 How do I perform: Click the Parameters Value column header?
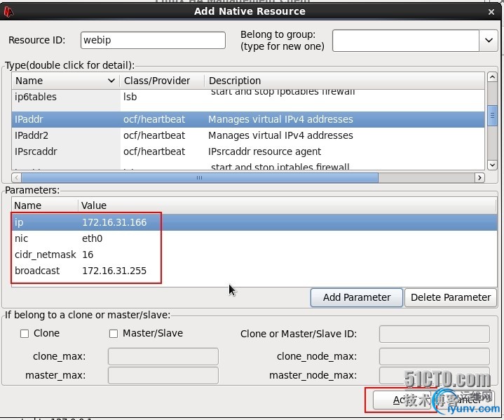pos(287,205)
